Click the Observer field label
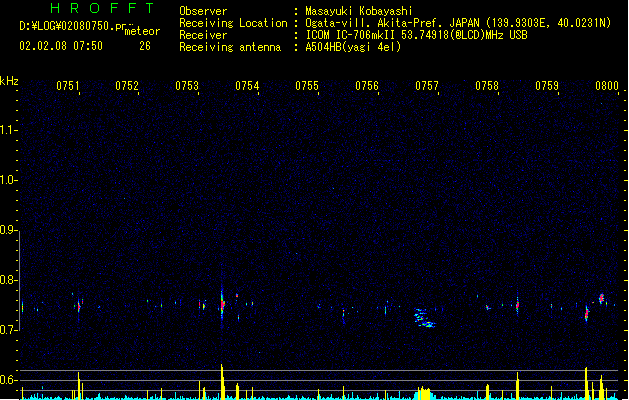The image size is (629, 400). coord(203,11)
